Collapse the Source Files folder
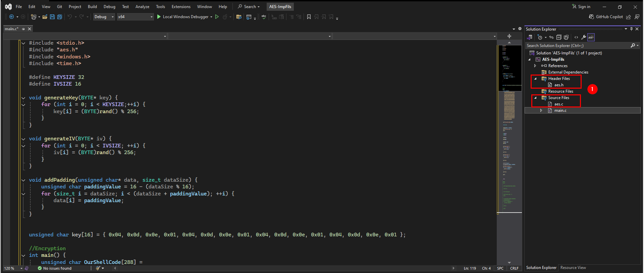 pyautogui.click(x=535, y=98)
